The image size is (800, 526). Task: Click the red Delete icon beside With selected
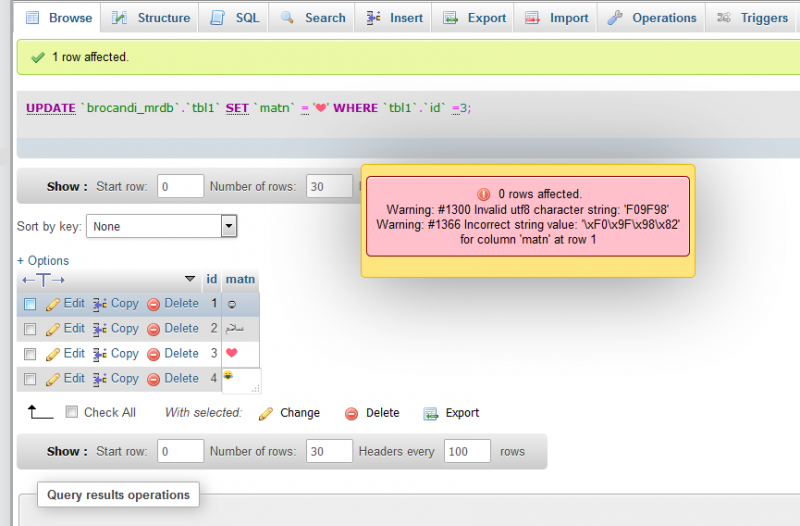click(x=351, y=413)
